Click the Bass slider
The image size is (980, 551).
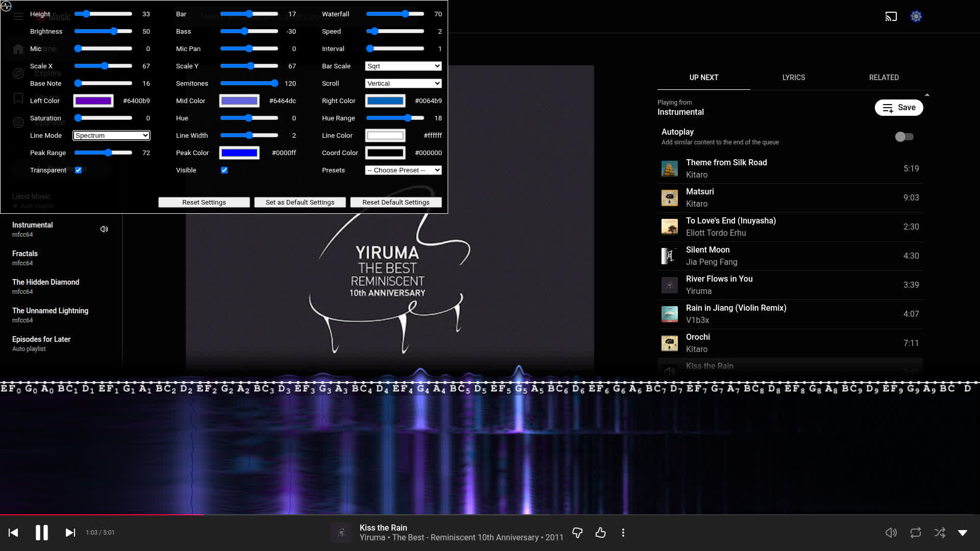point(249,32)
